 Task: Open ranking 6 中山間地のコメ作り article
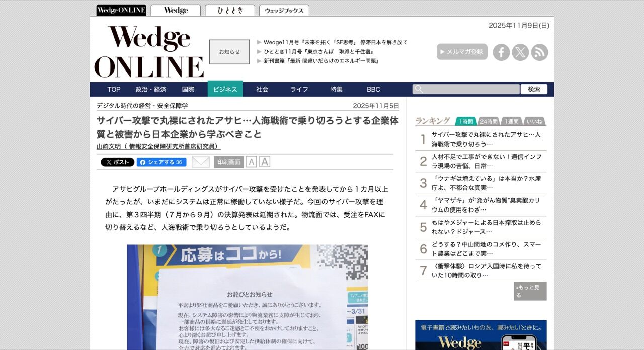(487, 249)
